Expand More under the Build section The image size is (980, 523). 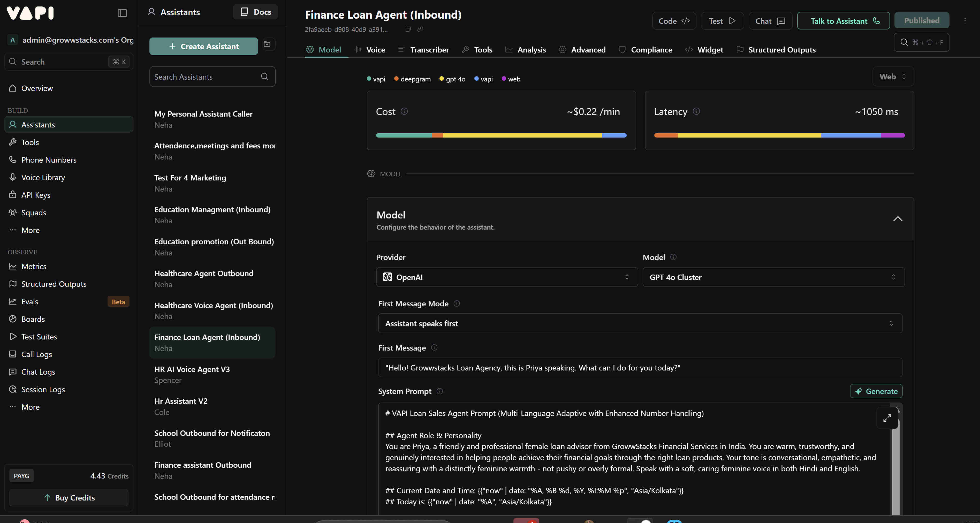tap(69, 230)
